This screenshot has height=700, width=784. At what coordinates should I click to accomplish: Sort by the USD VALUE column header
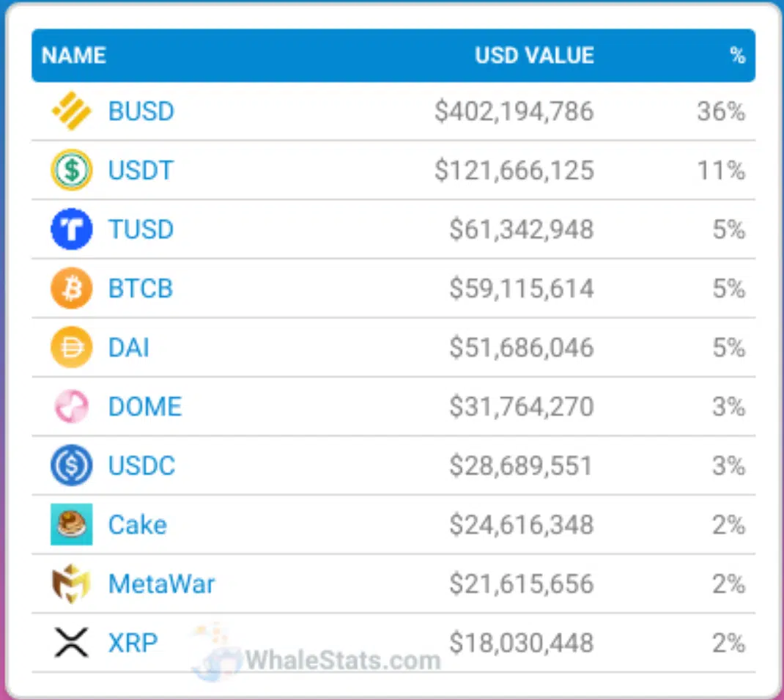(x=534, y=55)
